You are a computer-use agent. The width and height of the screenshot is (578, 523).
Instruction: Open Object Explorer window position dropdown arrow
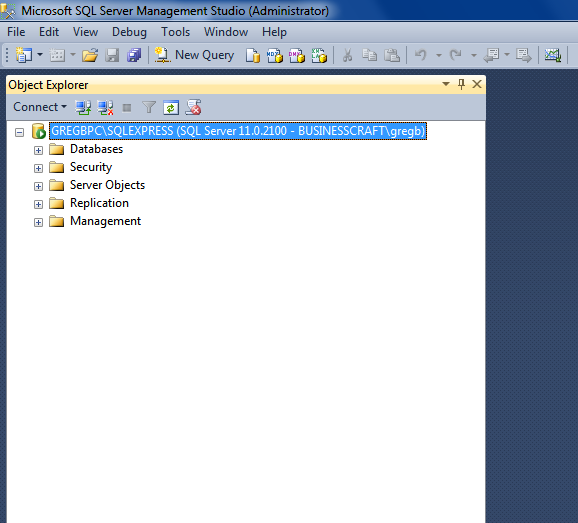click(446, 84)
